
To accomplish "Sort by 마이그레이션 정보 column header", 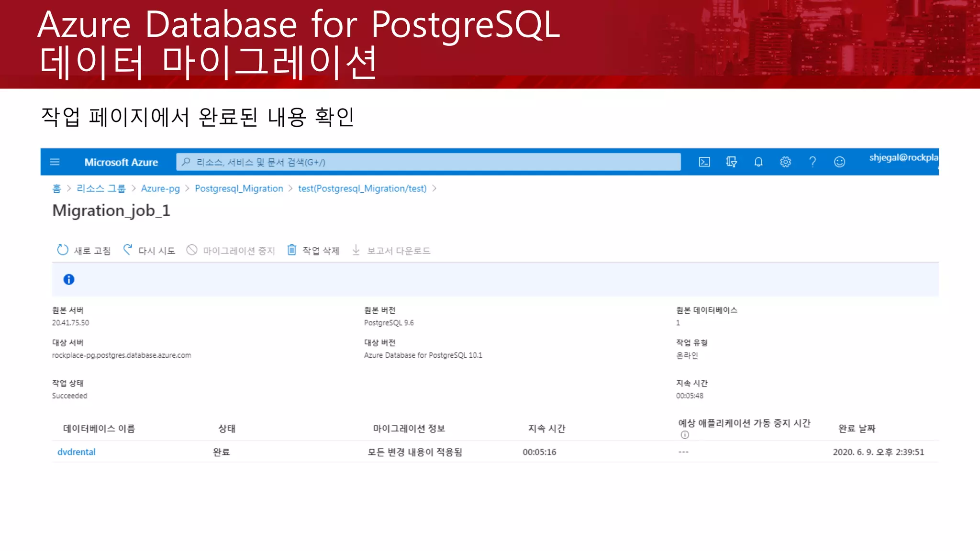I will pos(409,429).
